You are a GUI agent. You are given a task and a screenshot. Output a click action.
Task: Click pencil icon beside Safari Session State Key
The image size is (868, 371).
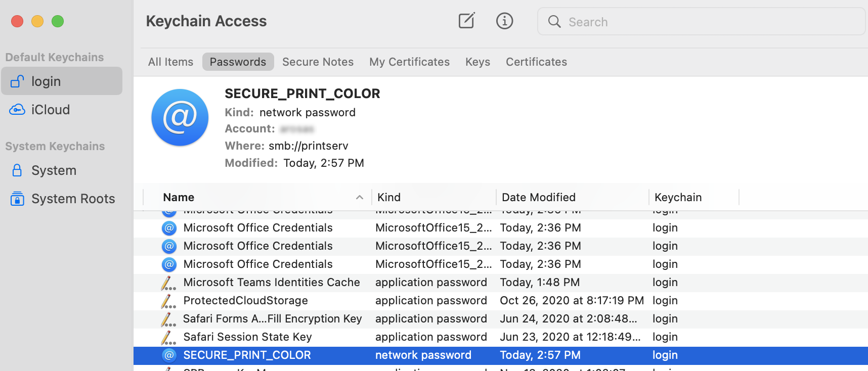coord(168,337)
